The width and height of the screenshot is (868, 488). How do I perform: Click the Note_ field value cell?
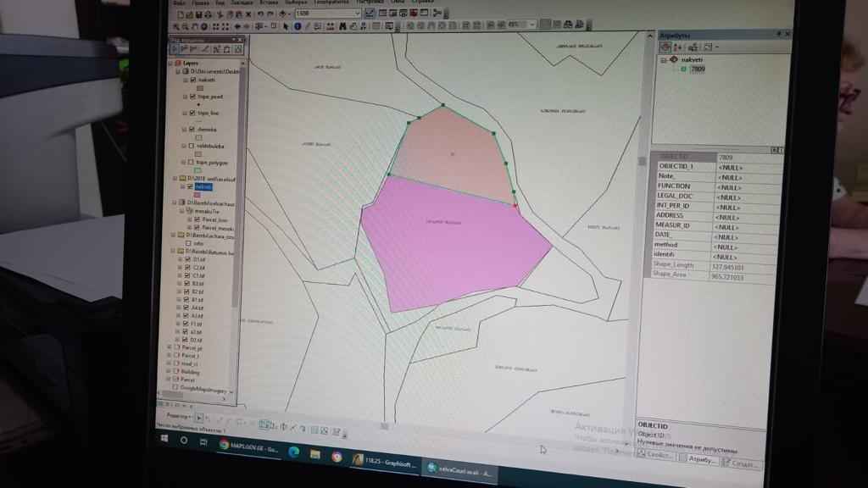coord(749,178)
